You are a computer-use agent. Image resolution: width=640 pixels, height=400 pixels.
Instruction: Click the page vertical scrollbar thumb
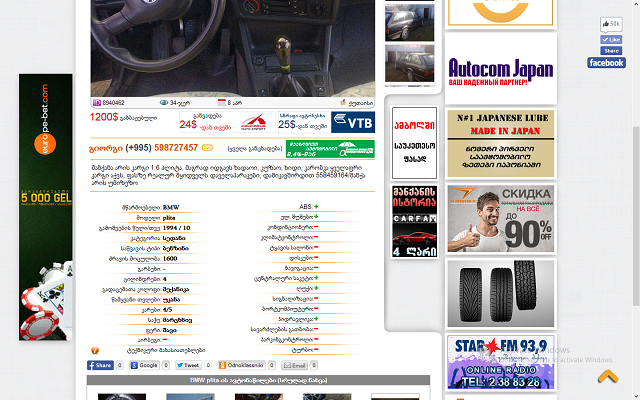coord(636,216)
